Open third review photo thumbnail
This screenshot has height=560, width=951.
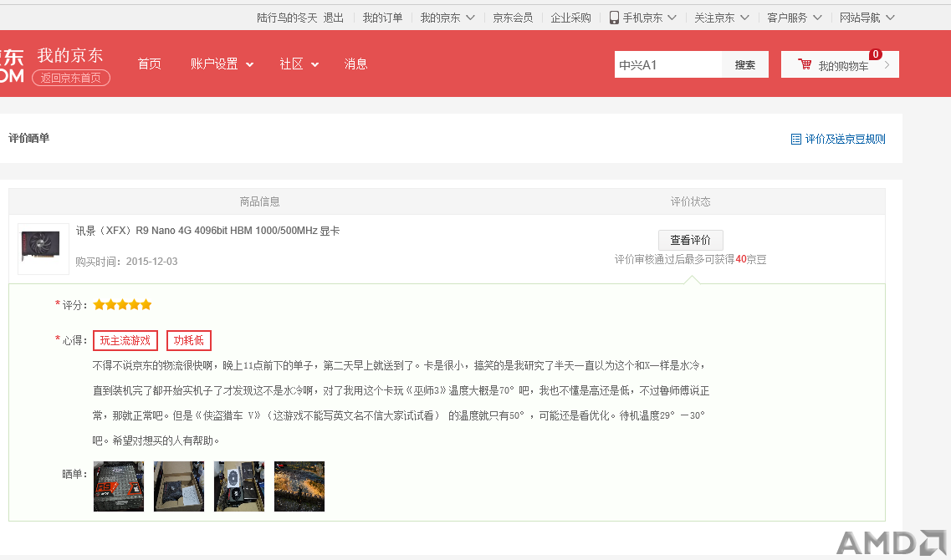(239, 486)
